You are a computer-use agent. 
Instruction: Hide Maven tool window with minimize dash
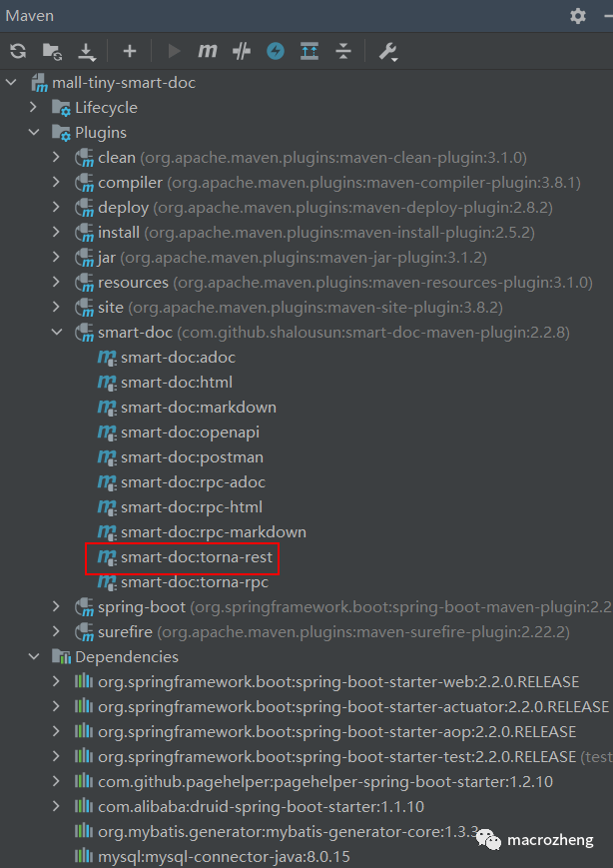(x=602, y=16)
